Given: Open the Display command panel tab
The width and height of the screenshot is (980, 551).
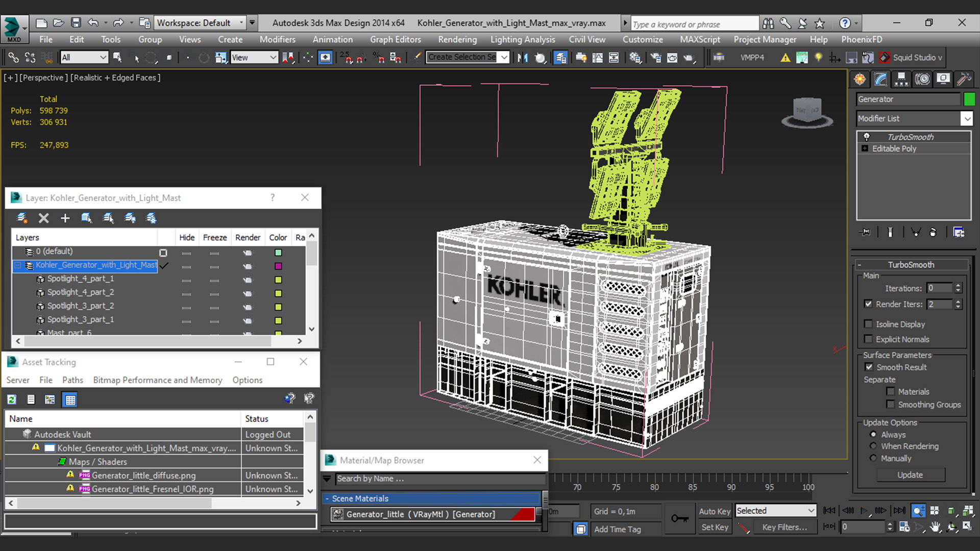Looking at the screenshot, I should (x=943, y=79).
